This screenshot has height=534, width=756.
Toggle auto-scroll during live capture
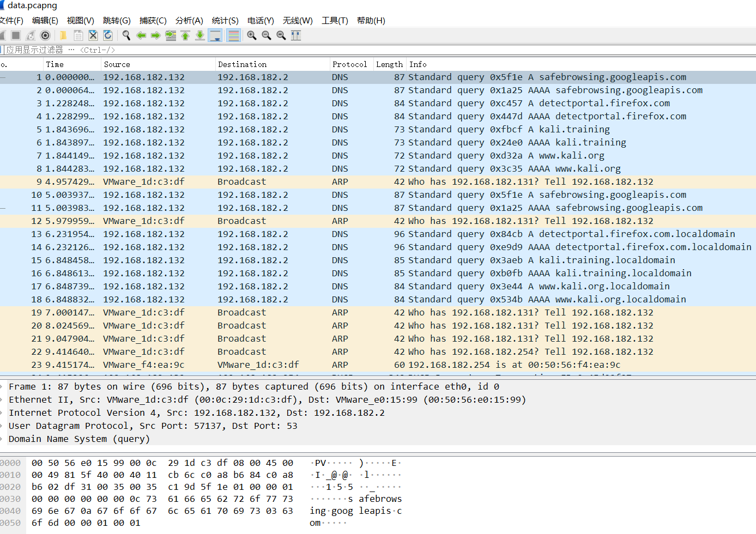[x=215, y=35]
